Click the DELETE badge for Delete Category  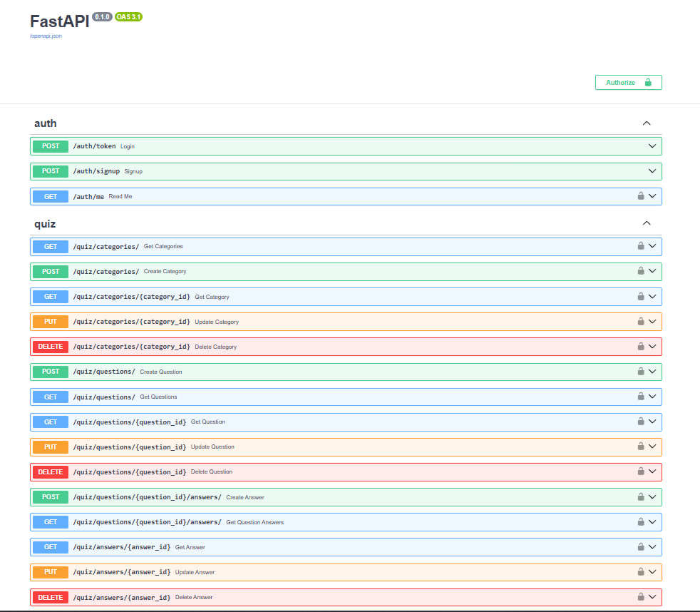point(51,347)
